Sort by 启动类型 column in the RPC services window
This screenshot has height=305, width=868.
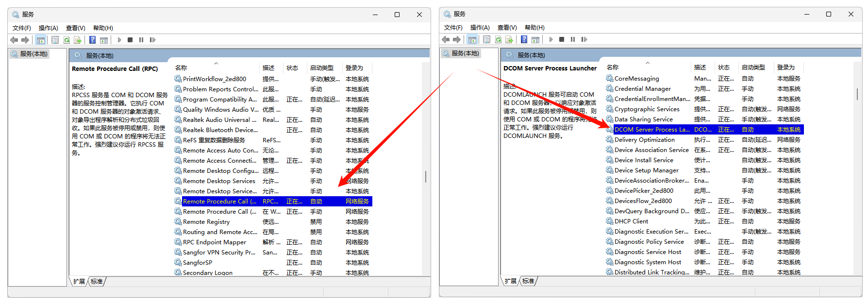point(325,68)
